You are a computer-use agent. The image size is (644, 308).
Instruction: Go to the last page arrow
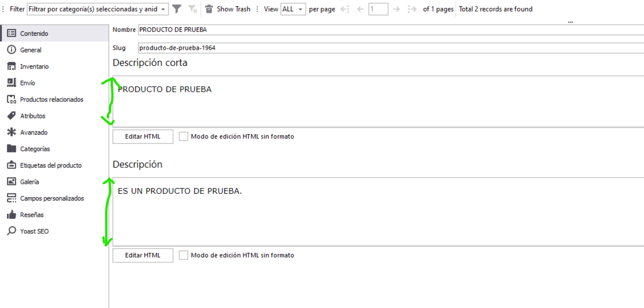412,9
